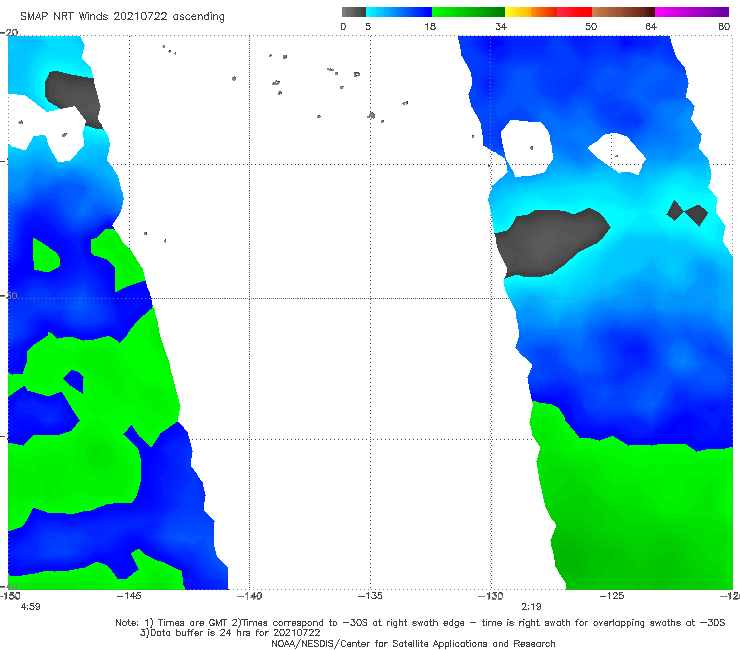Click the dark gray patch in upper left swath
Viewport: 740px width, 650px height.
(x=74, y=98)
